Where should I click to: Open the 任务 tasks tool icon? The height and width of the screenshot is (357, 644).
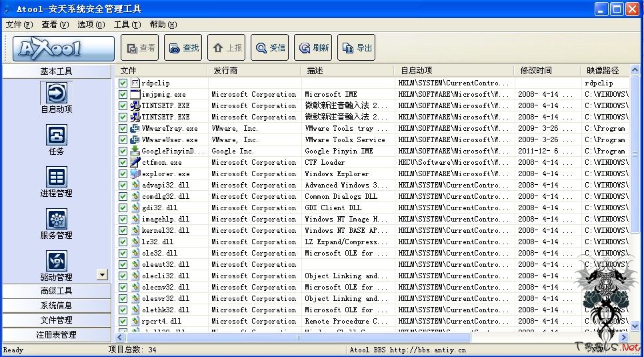click(56, 135)
